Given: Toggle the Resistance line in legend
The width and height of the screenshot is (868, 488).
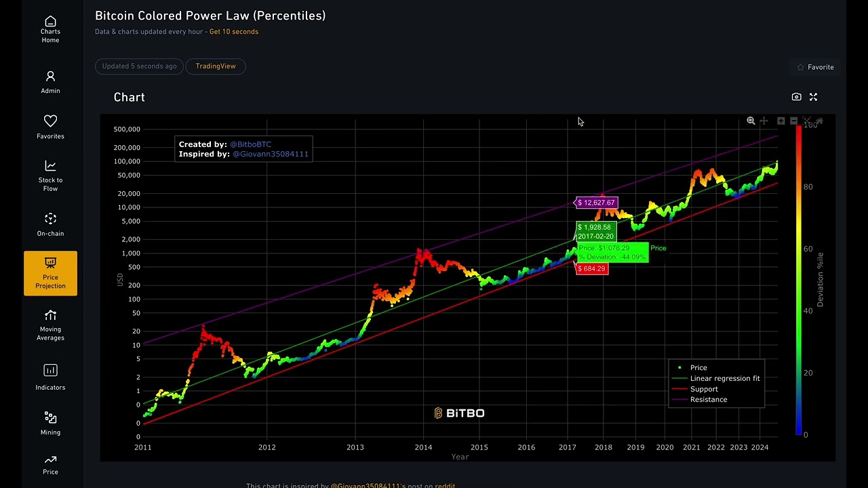Looking at the screenshot, I should coord(700,399).
